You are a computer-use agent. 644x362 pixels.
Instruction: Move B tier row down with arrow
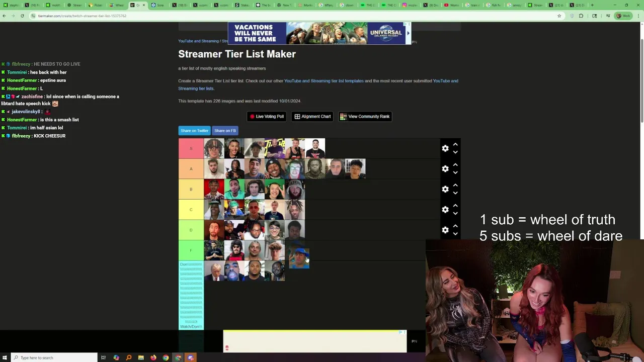[455, 193]
